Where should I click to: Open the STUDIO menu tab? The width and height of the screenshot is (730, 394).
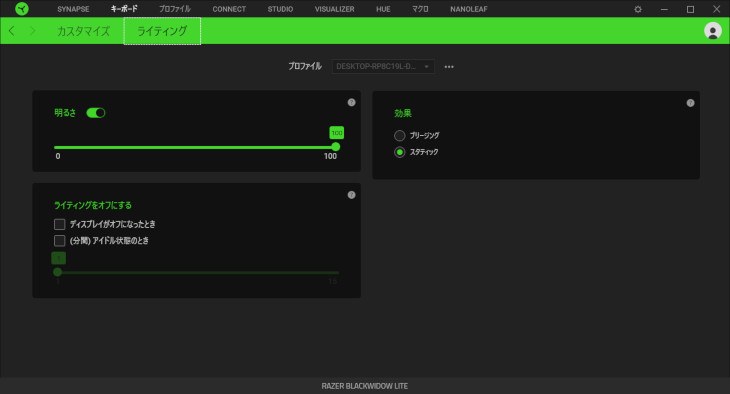[280, 9]
